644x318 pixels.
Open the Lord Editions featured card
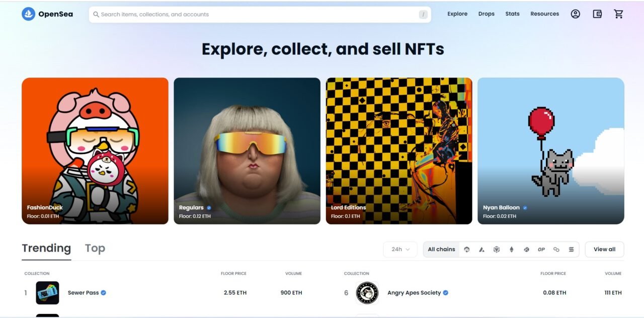(399, 151)
